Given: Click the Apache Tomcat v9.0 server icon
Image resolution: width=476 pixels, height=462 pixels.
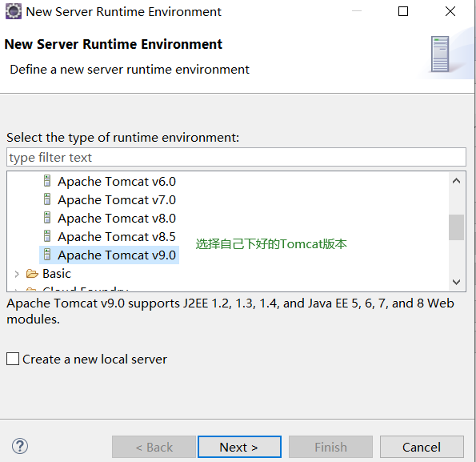Looking at the screenshot, I should coord(47,255).
